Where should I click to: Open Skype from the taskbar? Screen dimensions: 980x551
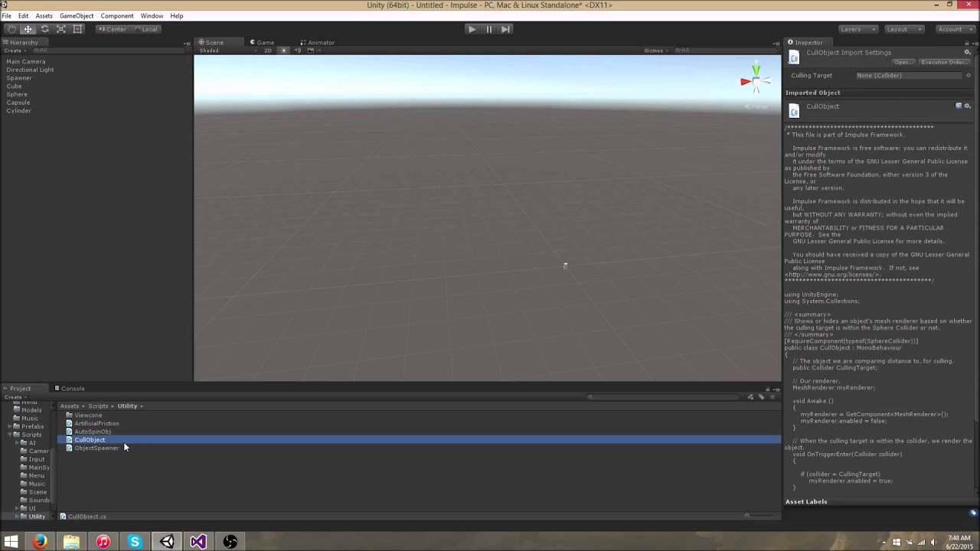click(x=135, y=542)
